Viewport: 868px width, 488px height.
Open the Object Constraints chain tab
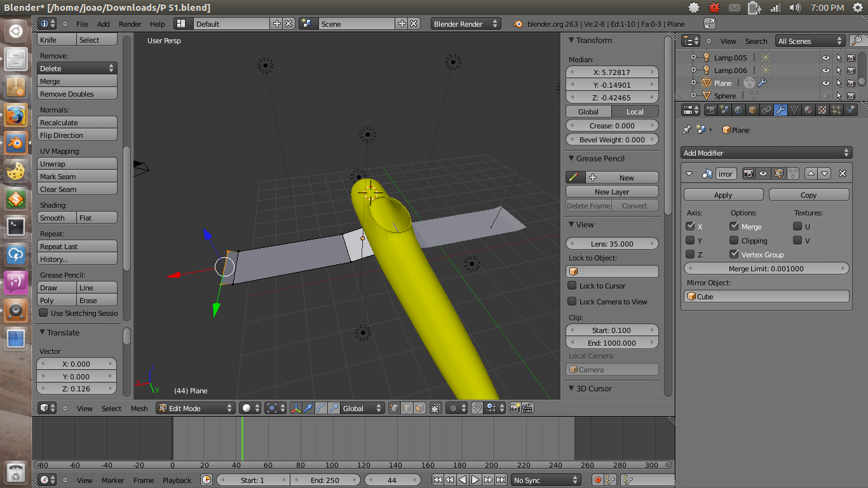pos(766,110)
